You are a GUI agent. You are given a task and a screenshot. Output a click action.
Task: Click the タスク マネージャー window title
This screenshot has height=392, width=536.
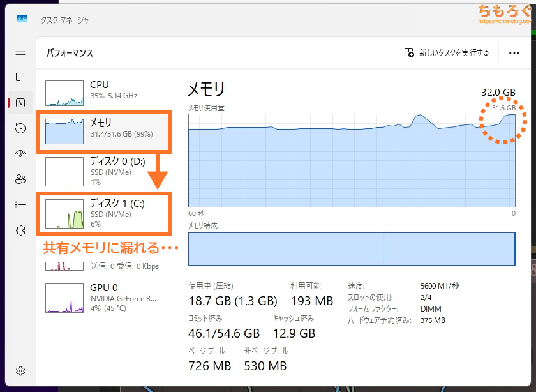point(67,20)
